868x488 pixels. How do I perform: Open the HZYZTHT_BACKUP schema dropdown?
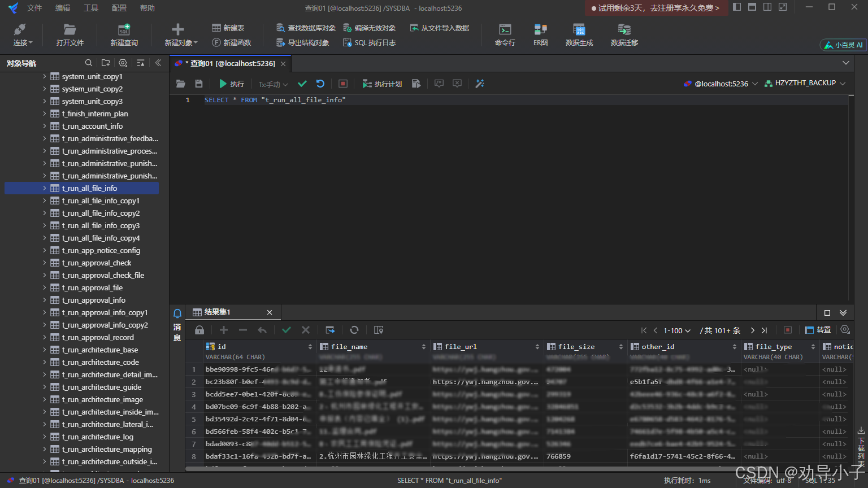coord(805,83)
